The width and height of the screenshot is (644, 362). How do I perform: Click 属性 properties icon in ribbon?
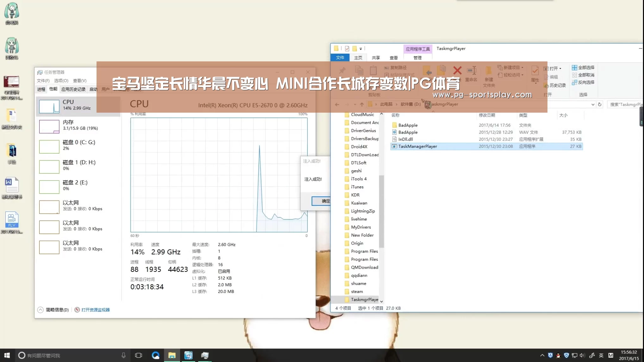tap(535, 74)
